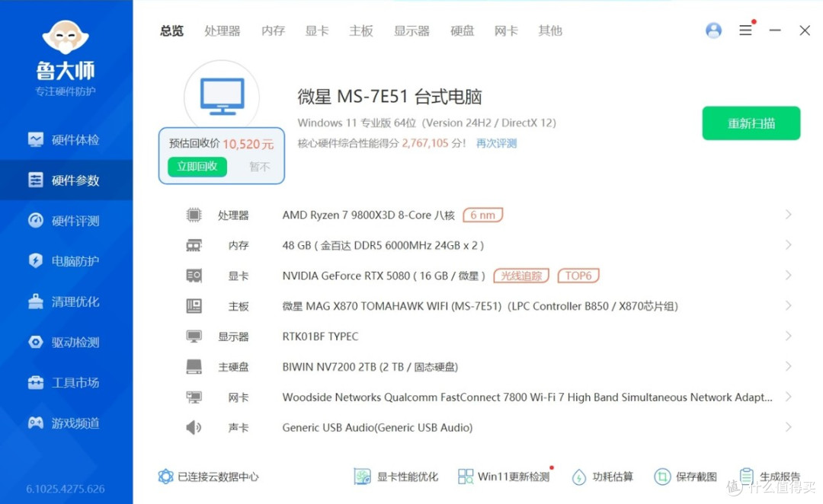The image size is (823, 504).
Task: Expand the 内存 row chevron
Action: coord(788,245)
